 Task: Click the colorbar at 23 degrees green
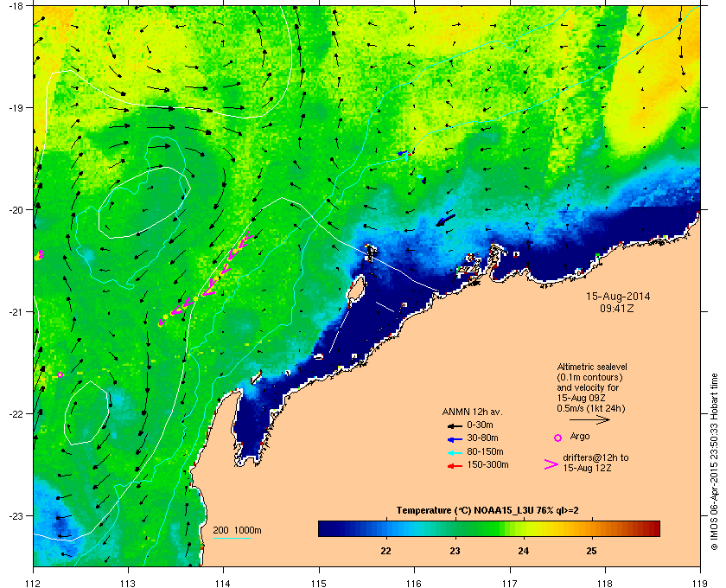[x=455, y=528]
